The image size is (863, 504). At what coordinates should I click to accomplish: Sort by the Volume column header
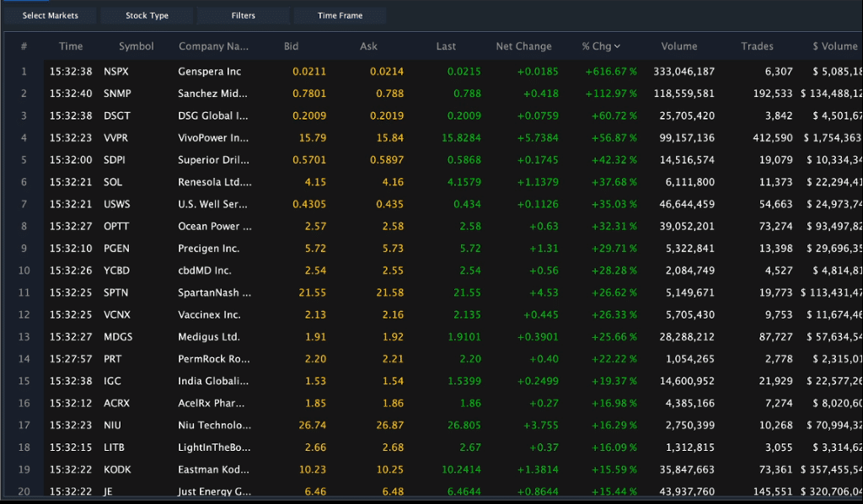tap(679, 46)
